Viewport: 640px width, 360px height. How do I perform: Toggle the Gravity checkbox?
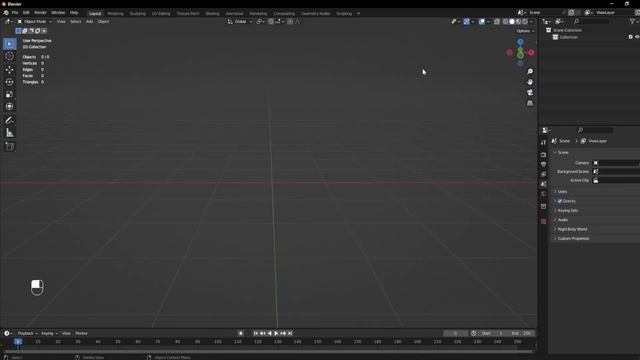click(560, 201)
